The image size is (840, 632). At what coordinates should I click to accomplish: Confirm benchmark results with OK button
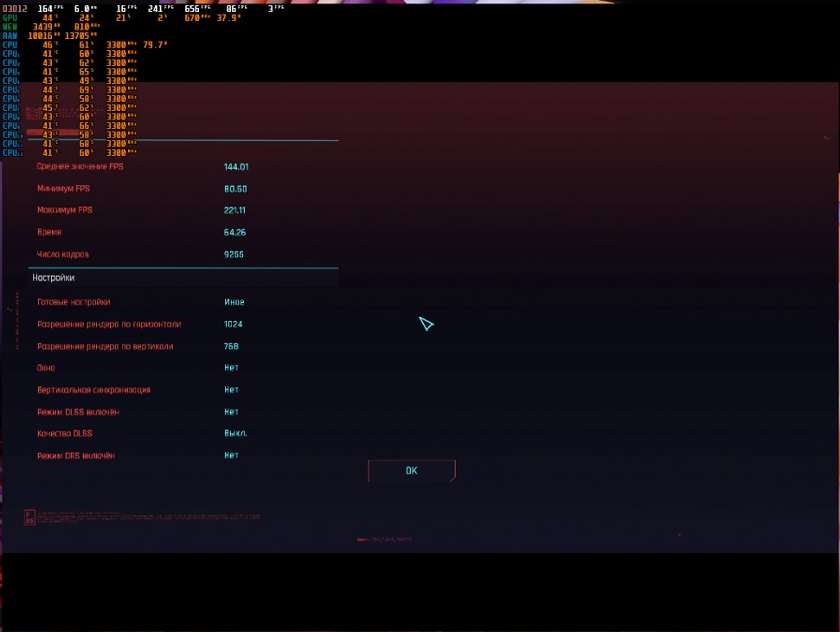[412, 471]
